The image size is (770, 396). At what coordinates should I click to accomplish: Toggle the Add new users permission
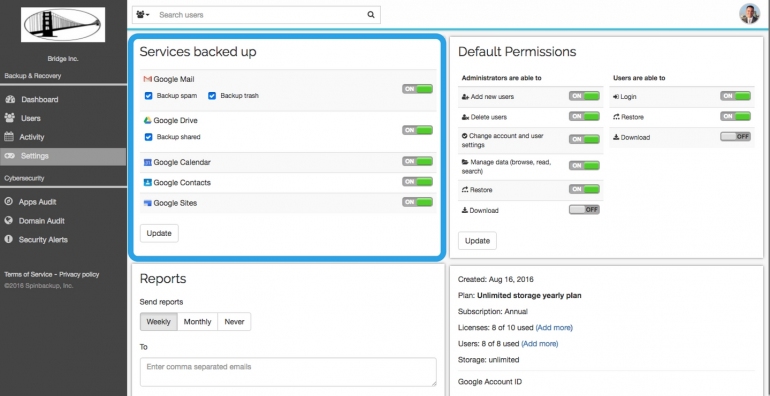coord(584,96)
